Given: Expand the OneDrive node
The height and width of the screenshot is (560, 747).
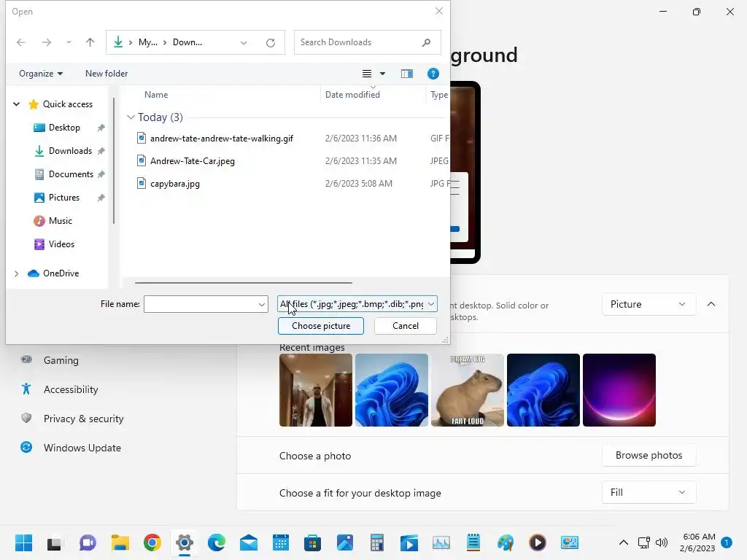Looking at the screenshot, I should [x=17, y=273].
